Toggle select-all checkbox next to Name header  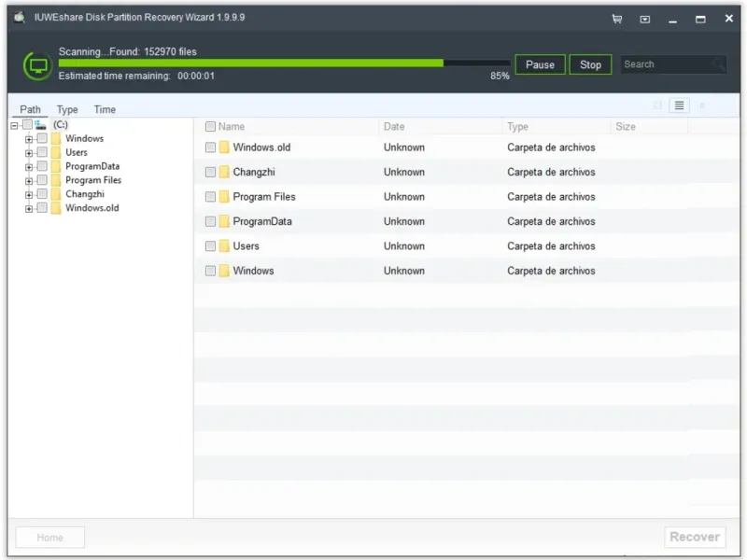click(x=210, y=127)
